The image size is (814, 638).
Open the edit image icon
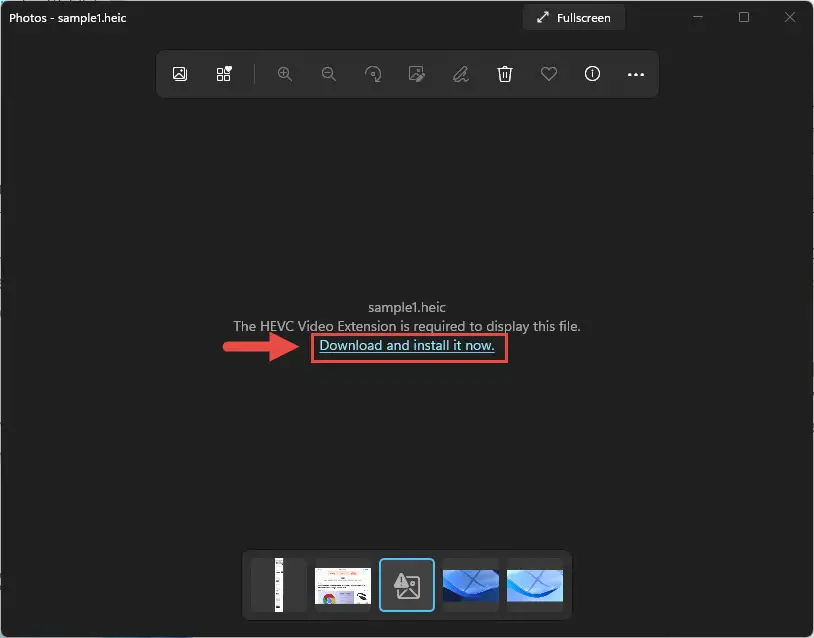pyautogui.click(x=417, y=74)
